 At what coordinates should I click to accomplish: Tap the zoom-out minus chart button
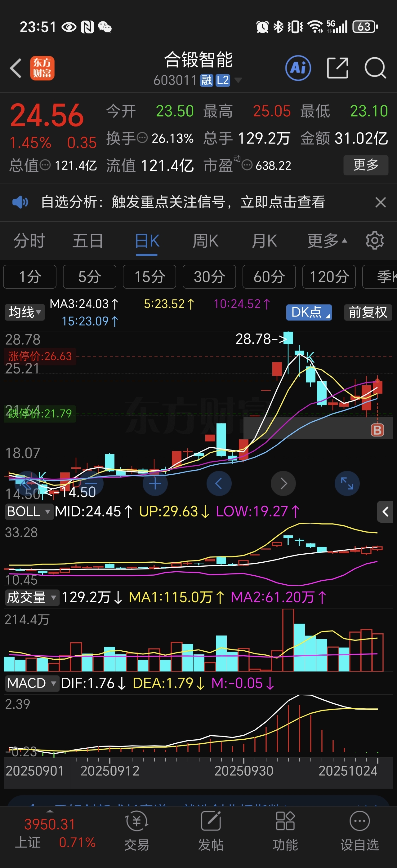pos(91,484)
